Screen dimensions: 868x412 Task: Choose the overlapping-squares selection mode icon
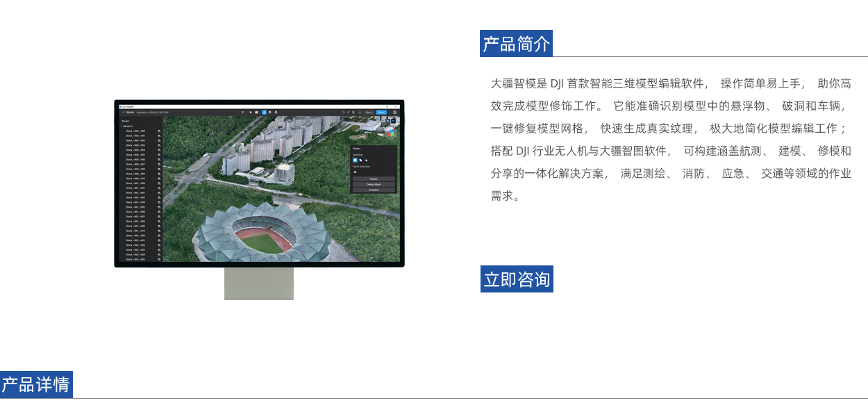(360, 160)
